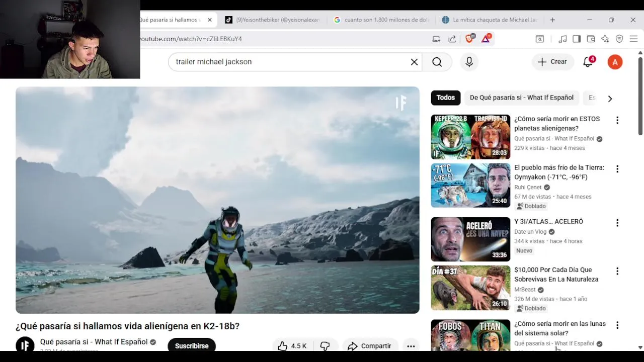644x362 pixels.
Task: Clear the YouTube search box text
Action: click(414, 62)
